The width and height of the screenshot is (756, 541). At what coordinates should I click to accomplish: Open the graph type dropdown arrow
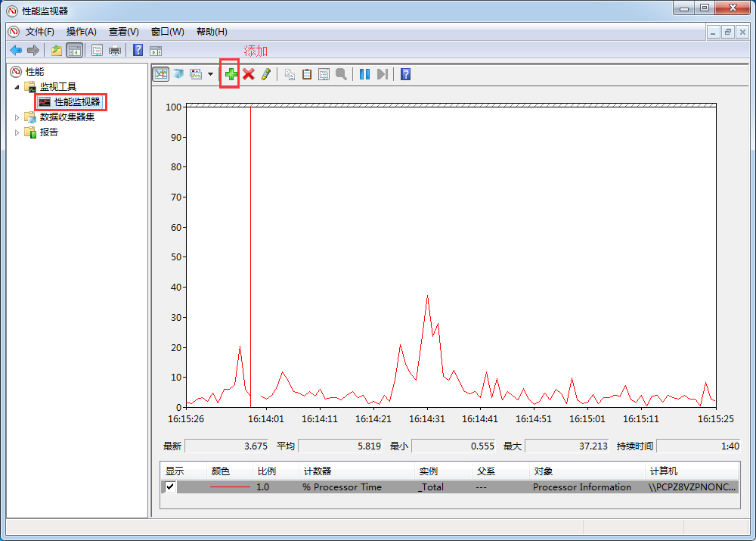coord(210,74)
